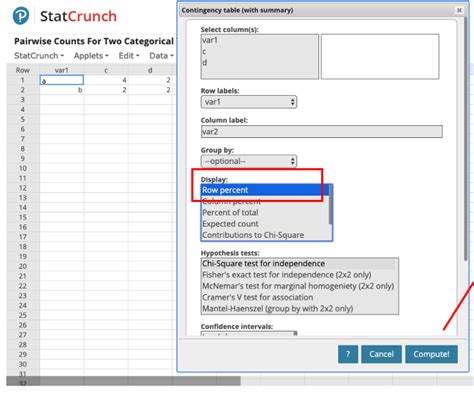Click the StatCrunch logo text
Screen dimensions: 474x399
(78, 16)
